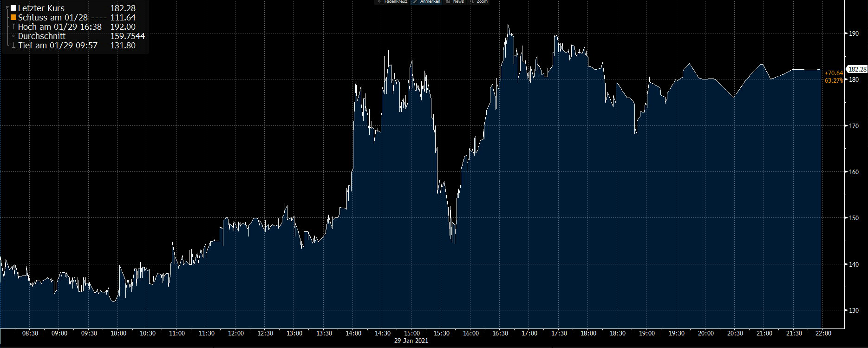Select 'Hoch am 01/29 16:38' legend row
The width and height of the screenshot is (868, 348).
[x=60, y=27]
